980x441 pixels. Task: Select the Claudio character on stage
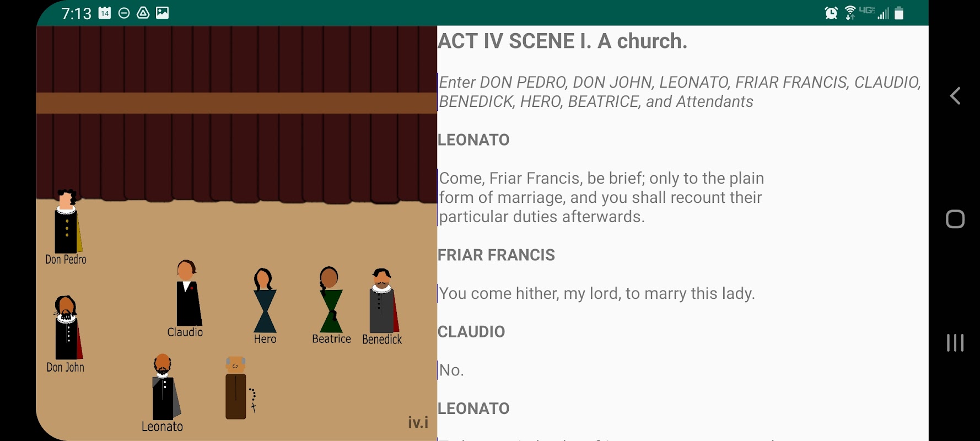coord(188,293)
